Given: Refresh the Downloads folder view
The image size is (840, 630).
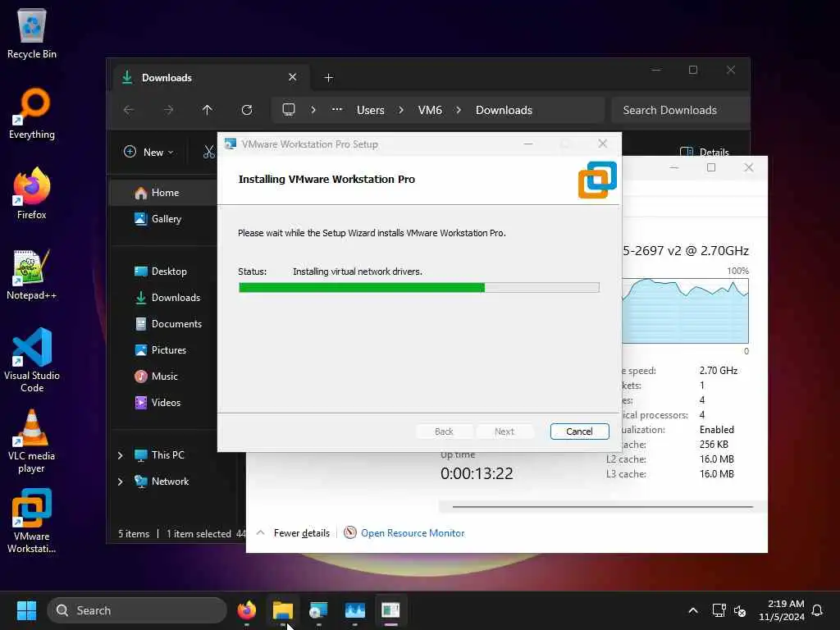Looking at the screenshot, I should click(x=246, y=110).
